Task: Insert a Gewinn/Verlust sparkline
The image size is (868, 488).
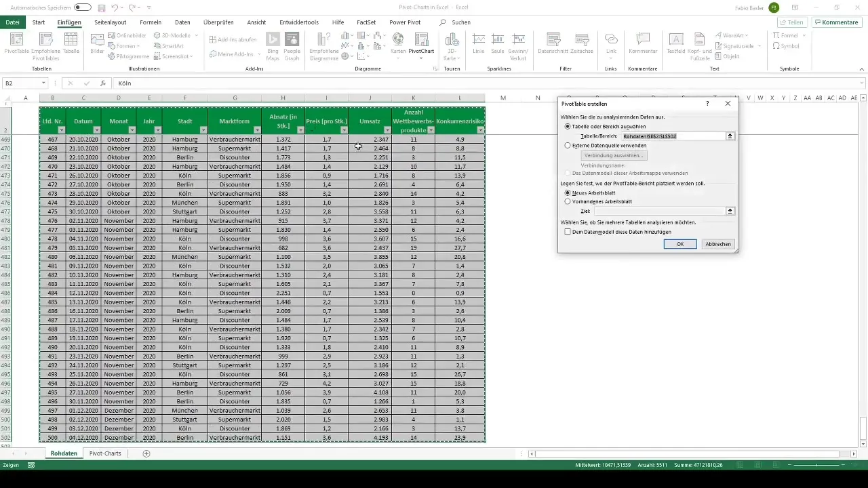Action: coord(519,46)
